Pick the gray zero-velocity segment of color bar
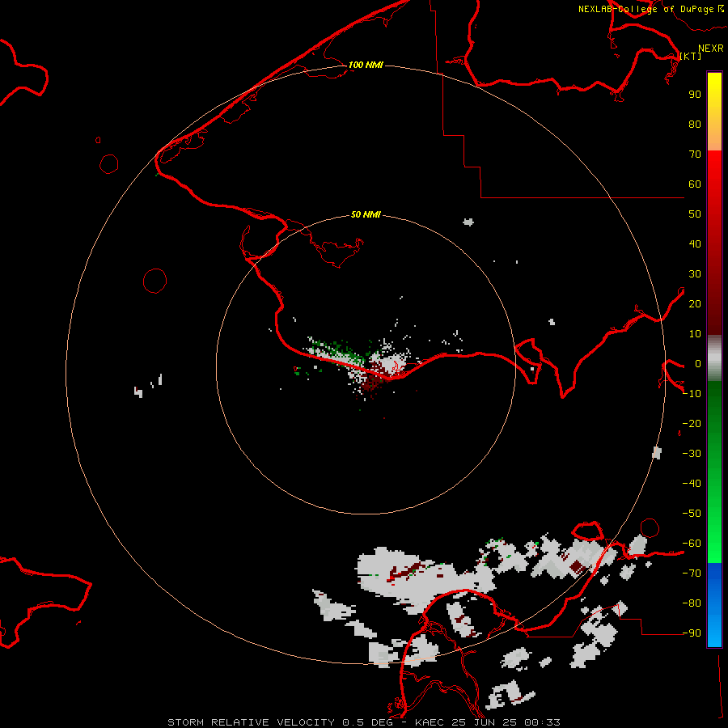Image resolution: width=728 pixels, height=728 pixels. click(714, 358)
